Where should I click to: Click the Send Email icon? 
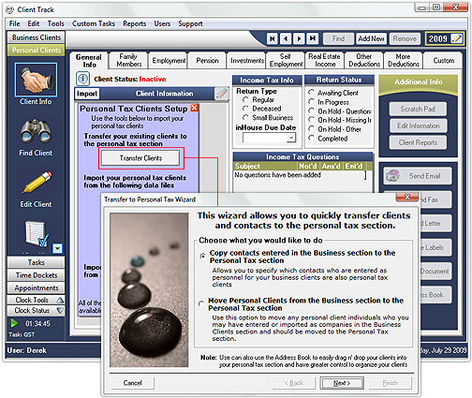(x=393, y=176)
